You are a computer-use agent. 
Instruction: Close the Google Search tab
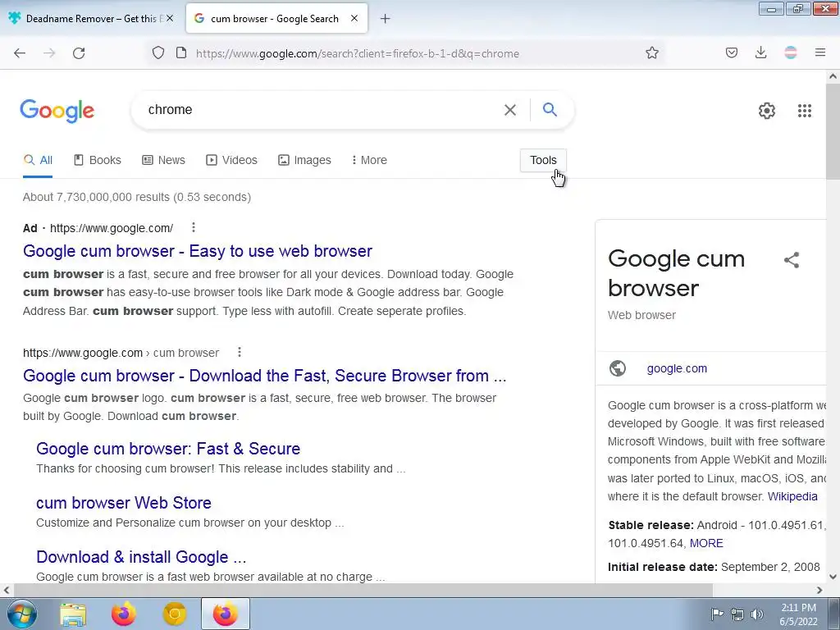[x=354, y=19]
